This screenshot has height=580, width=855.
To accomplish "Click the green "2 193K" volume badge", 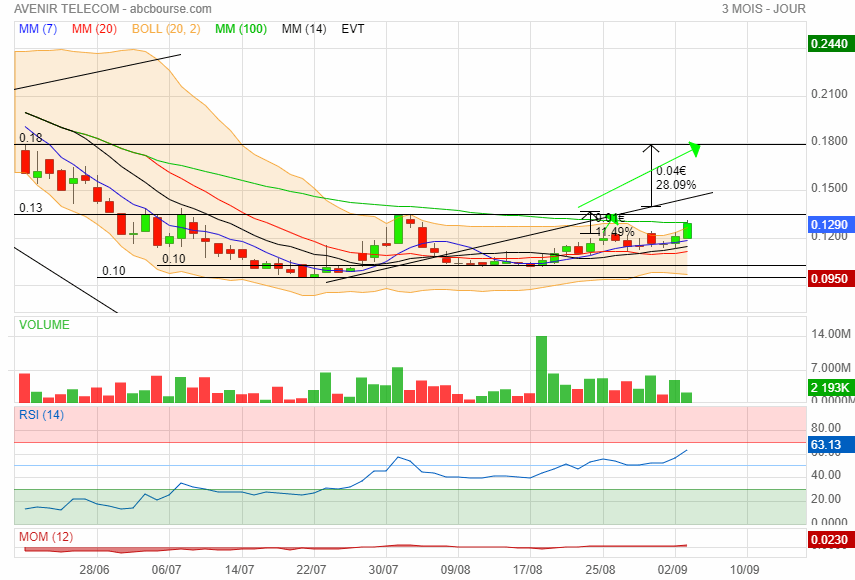I will (x=829, y=388).
